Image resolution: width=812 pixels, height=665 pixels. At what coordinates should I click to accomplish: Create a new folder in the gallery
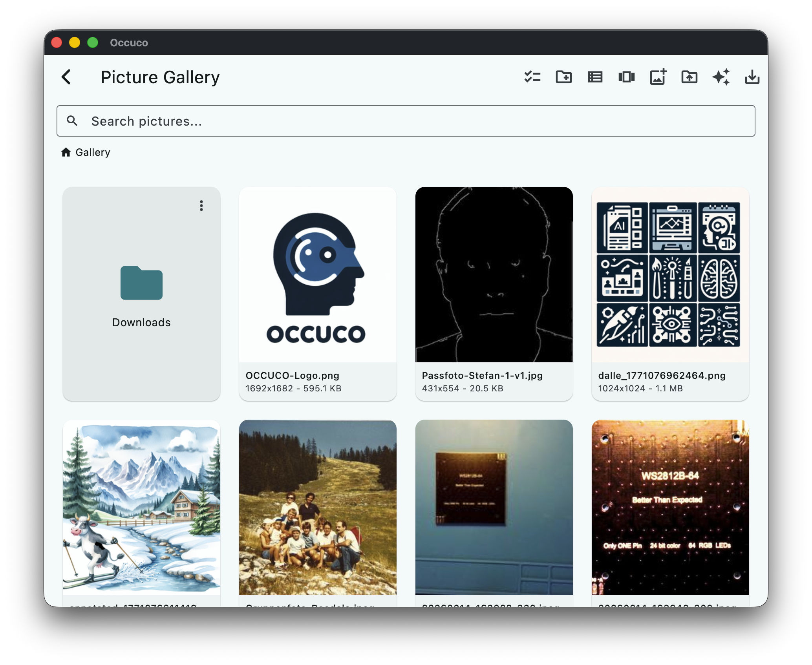[x=564, y=77]
